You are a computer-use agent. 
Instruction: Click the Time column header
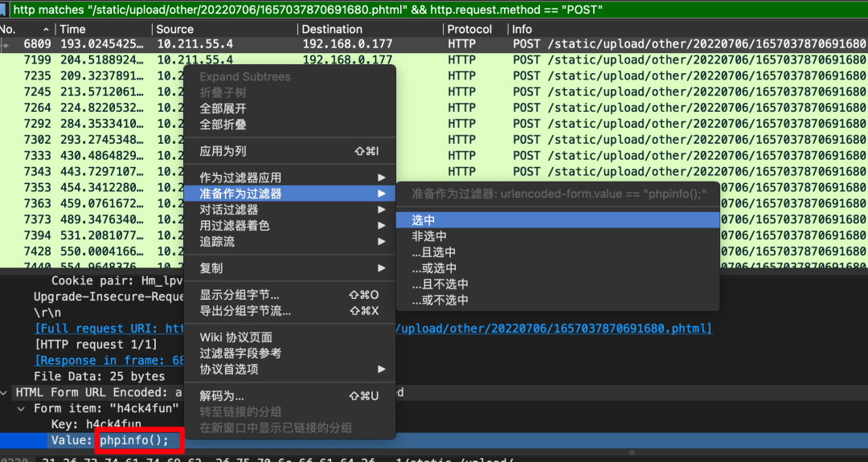click(103, 29)
